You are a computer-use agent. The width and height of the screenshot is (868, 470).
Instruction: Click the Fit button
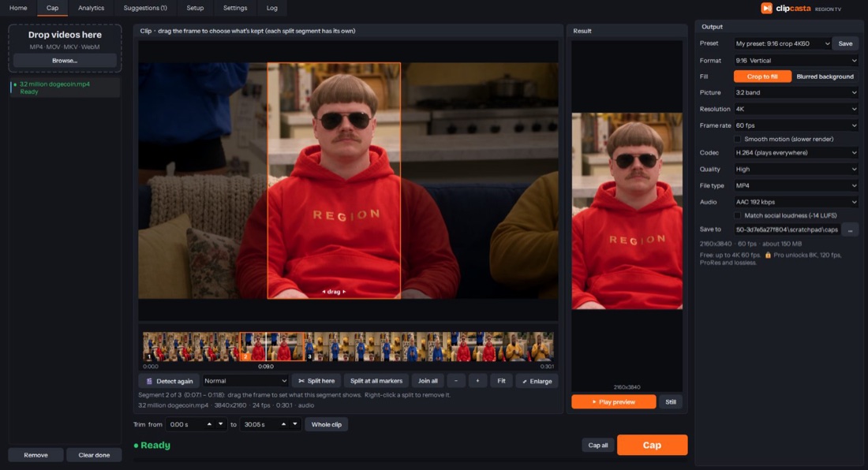(501, 381)
